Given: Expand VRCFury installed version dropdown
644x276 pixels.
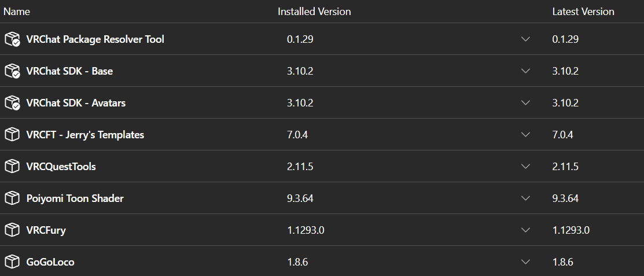Looking at the screenshot, I should pos(525,230).
